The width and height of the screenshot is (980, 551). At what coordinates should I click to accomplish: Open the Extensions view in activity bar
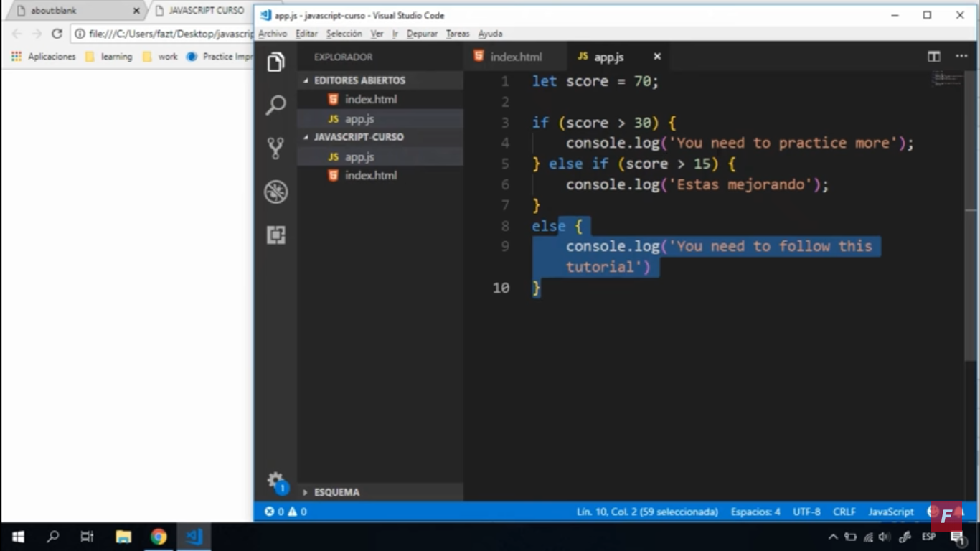(275, 235)
